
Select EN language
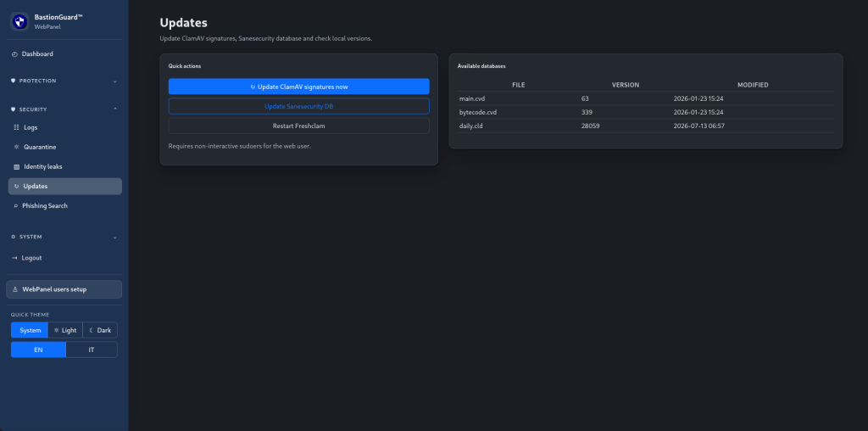tap(38, 350)
